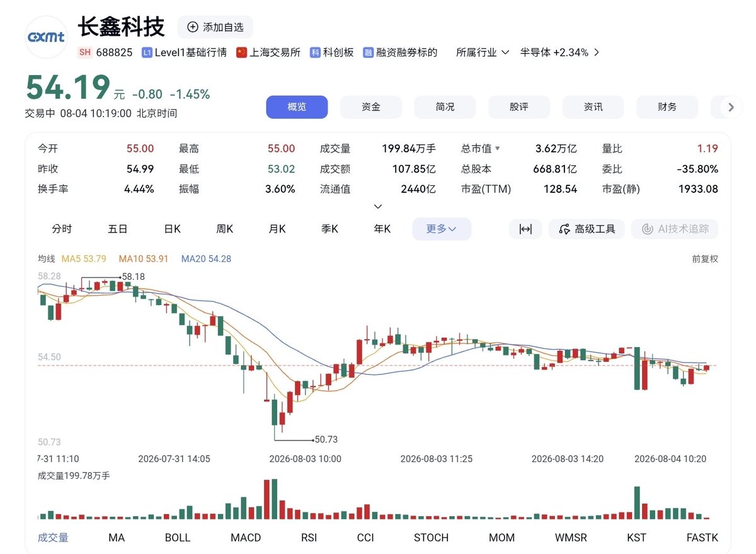
Task: Toggle the 总市值 dropdown triangle
Action: tap(498, 149)
